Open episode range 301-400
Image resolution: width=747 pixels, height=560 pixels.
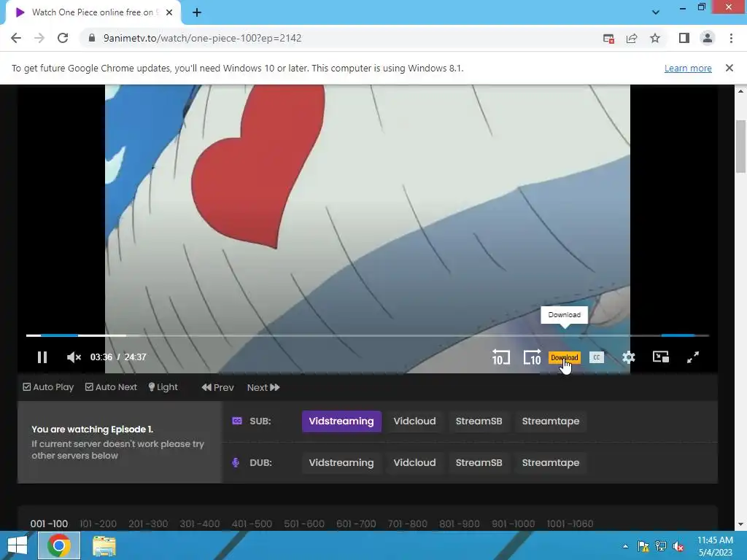tap(200, 524)
